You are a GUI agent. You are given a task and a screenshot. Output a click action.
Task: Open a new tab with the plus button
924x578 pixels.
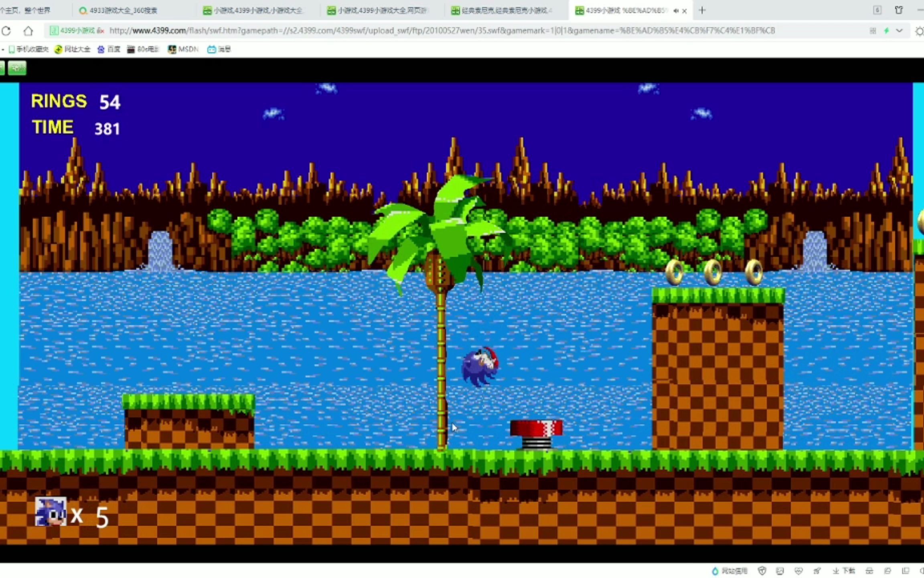coord(702,10)
